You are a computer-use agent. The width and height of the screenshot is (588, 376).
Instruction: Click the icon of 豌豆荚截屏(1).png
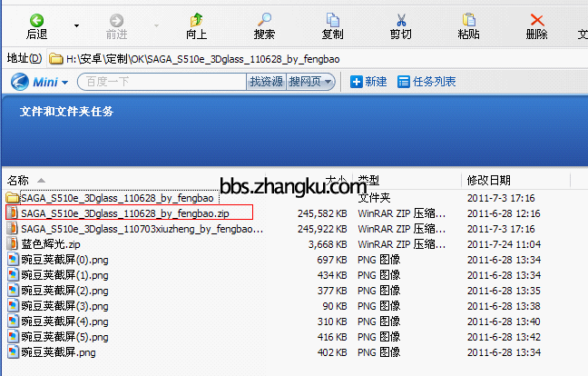click(x=13, y=274)
